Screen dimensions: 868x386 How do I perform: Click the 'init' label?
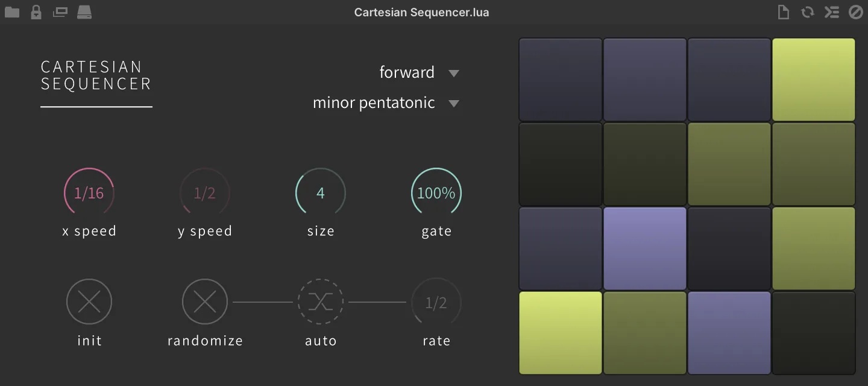[x=89, y=341]
